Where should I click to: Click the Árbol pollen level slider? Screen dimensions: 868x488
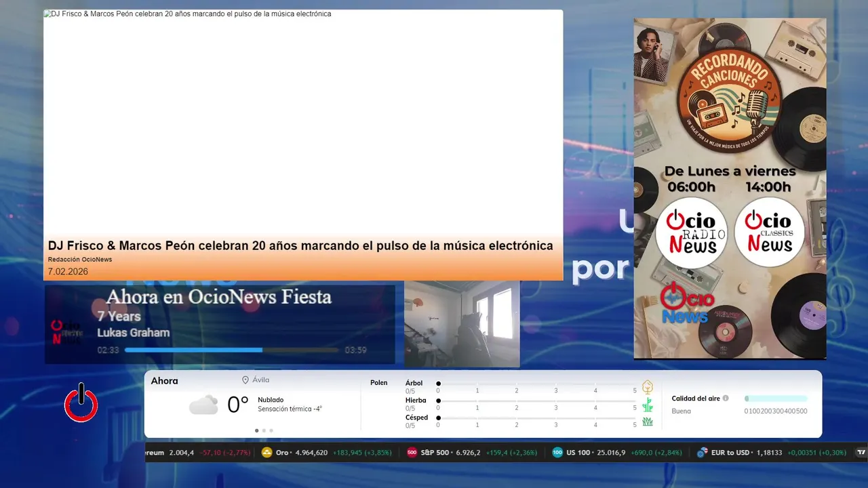point(536,384)
